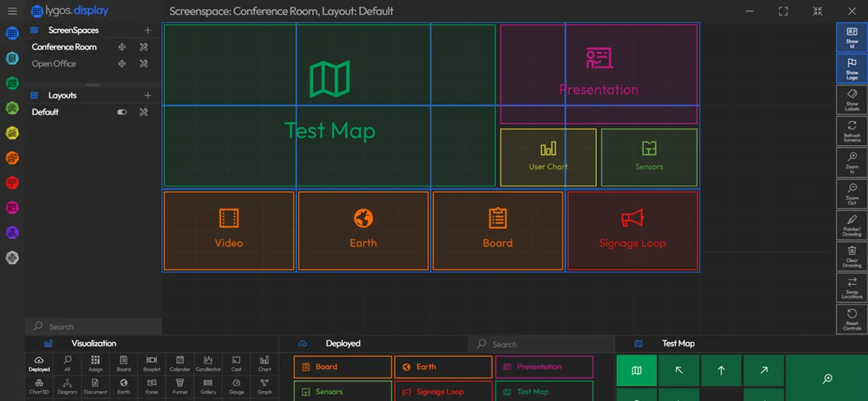Select the Board tile on canvas
This screenshot has width=868, height=401.
(x=497, y=231)
